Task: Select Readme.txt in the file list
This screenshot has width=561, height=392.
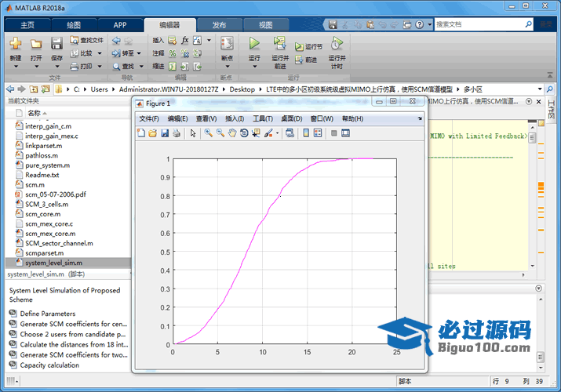Action: [42, 175]
